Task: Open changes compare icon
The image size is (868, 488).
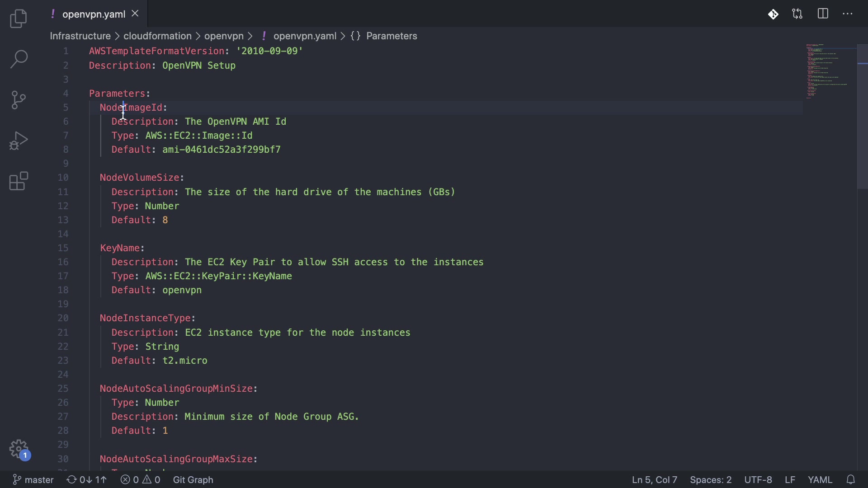Action: (x=797, y=14)
